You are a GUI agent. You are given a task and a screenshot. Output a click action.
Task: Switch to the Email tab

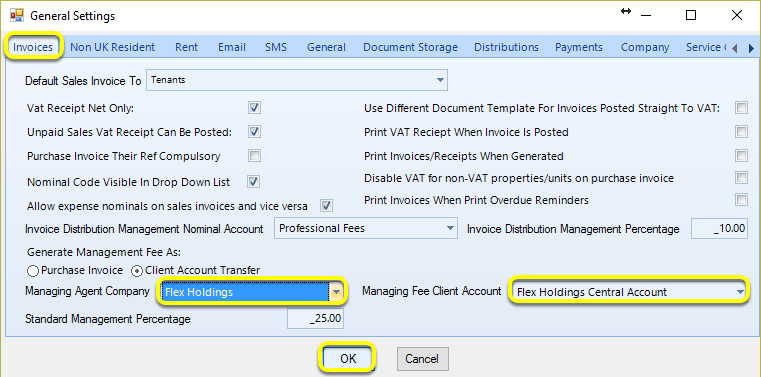pos(232,47)
